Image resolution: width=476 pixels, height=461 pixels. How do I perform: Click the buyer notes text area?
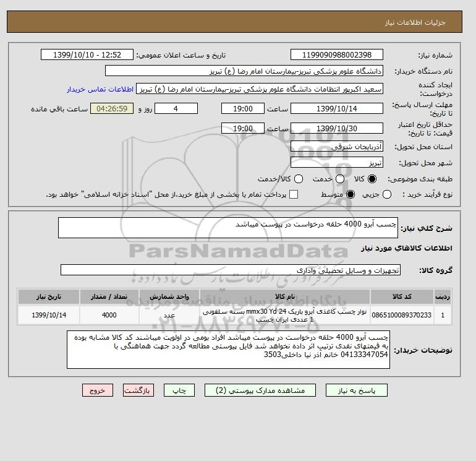coord(228,350)
